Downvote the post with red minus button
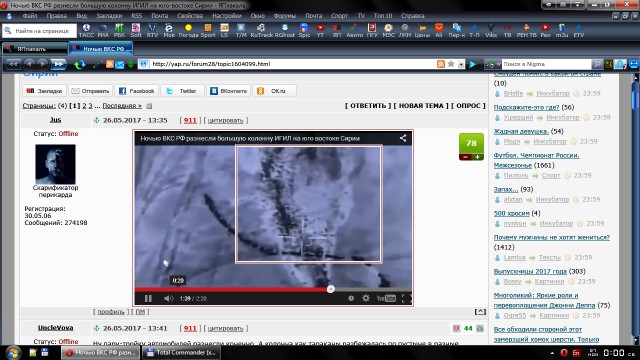 465,157
